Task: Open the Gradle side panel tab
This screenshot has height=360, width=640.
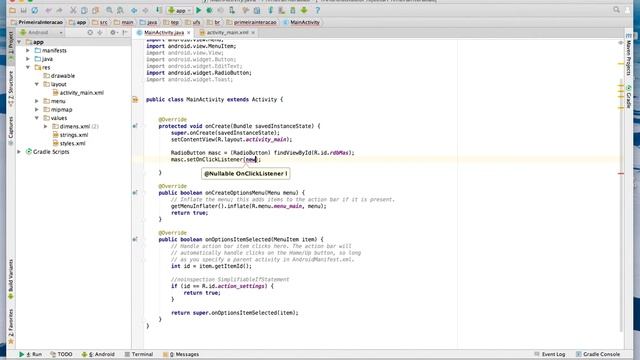Action: 629,97
